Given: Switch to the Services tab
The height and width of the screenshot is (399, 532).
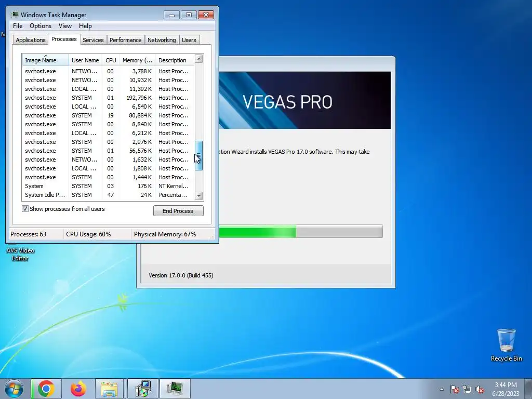Looking at the screenshot, I should (x=93, y=40).
